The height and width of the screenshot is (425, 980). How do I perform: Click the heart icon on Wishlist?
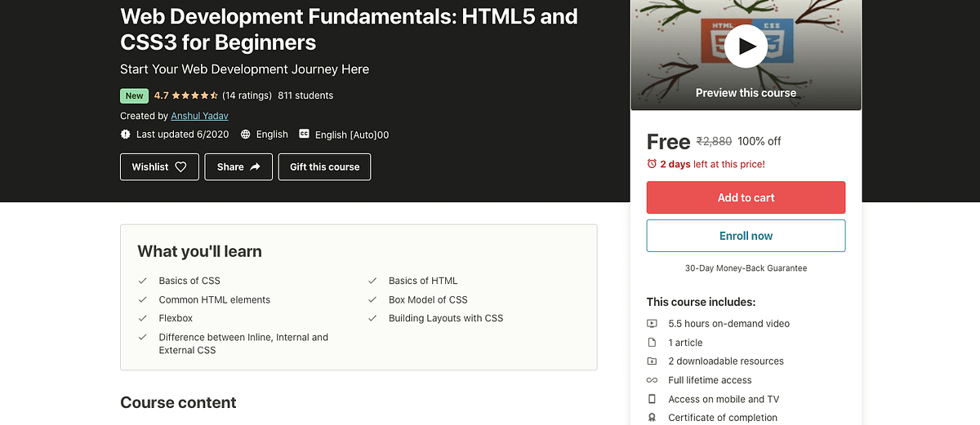click(181, 166)
